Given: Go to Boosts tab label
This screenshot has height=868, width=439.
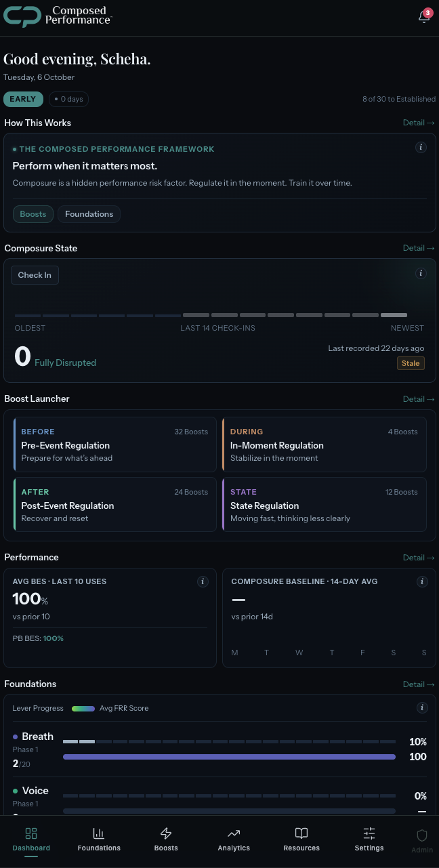Looking at the screenshot, I should coord(166,848).
